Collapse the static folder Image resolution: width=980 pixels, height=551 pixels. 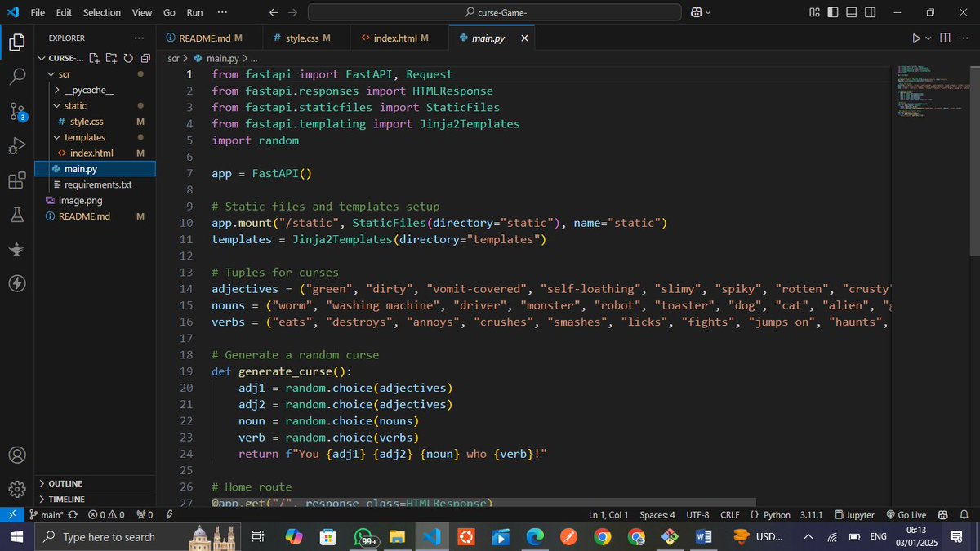[56, 105]
